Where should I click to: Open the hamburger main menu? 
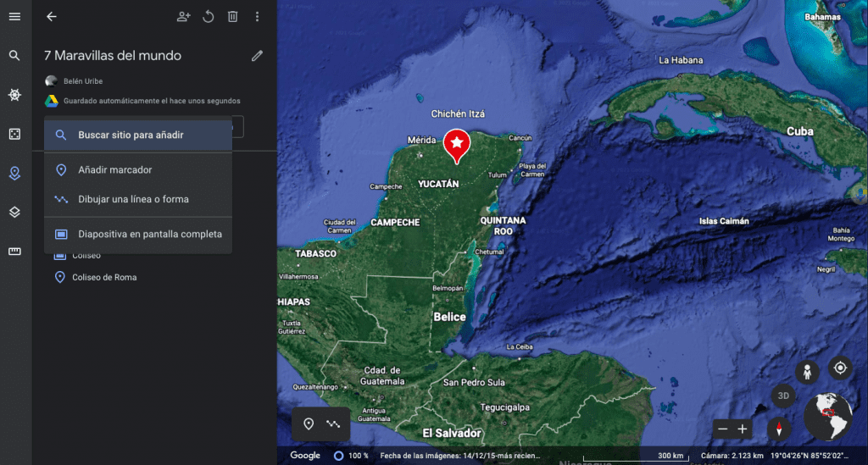[x=14, y=16]
